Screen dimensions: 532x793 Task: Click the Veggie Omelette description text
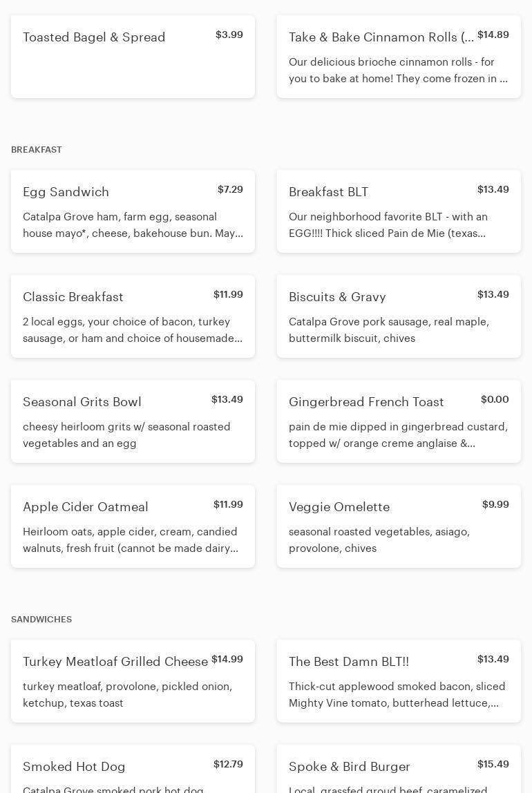pyautogui.click(x=379, y=540)
